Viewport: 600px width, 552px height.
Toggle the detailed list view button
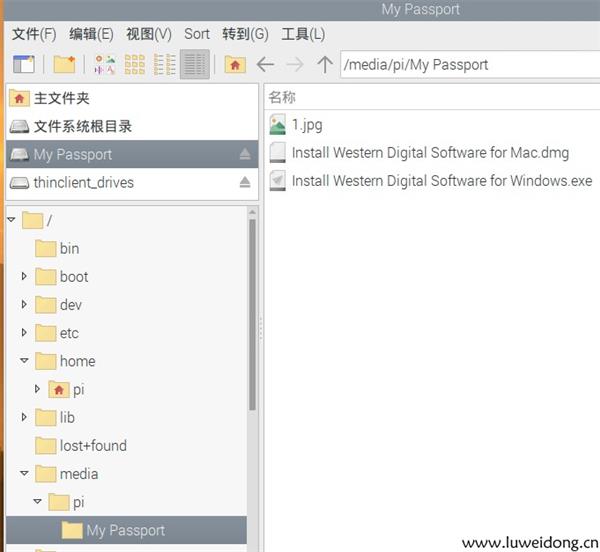click(195, 65)
